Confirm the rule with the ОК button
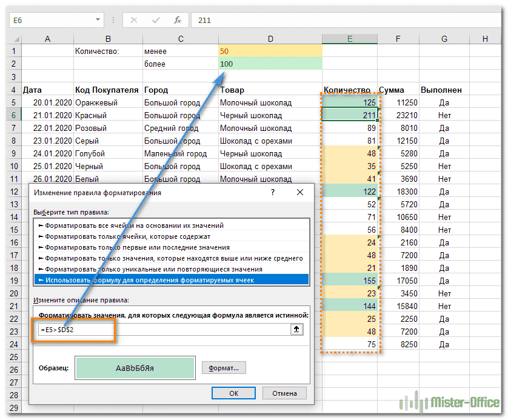The height and width of the screenshot is (420, 508). pos(233,393)
